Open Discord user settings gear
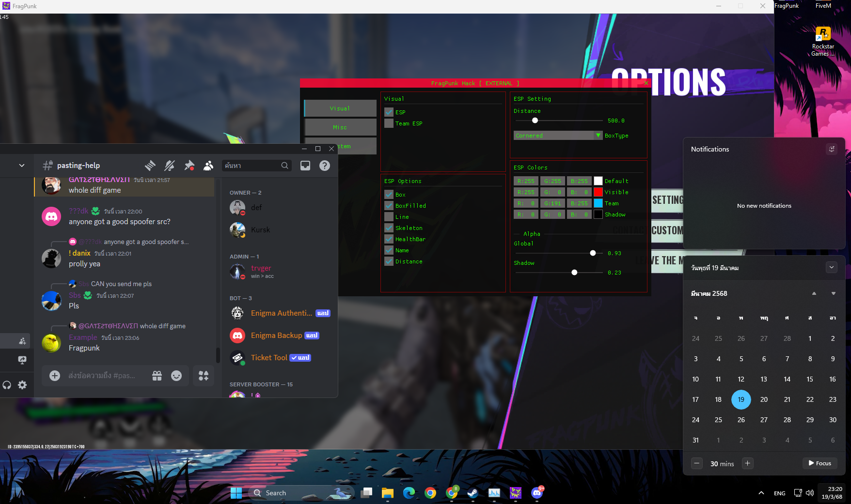The width and height of the screenshot is (851, 504). tap(22, 385)
